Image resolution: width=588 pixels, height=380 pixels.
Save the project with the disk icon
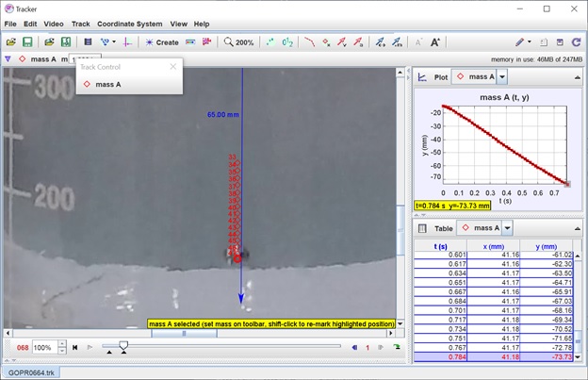pos(27,42)
